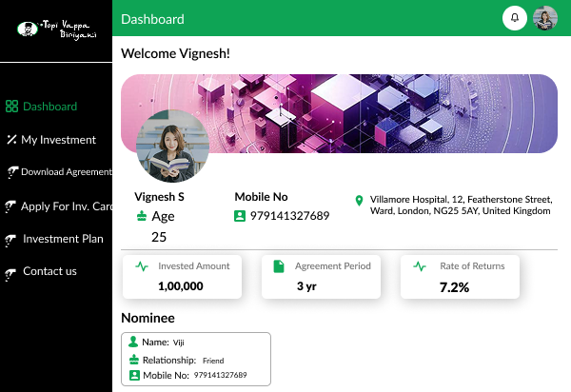Image resolution: width=571 pixels, height=392 pixels.
Task: Click the contact icon beside nominee Mobile No
Action: tap(134, 375)
